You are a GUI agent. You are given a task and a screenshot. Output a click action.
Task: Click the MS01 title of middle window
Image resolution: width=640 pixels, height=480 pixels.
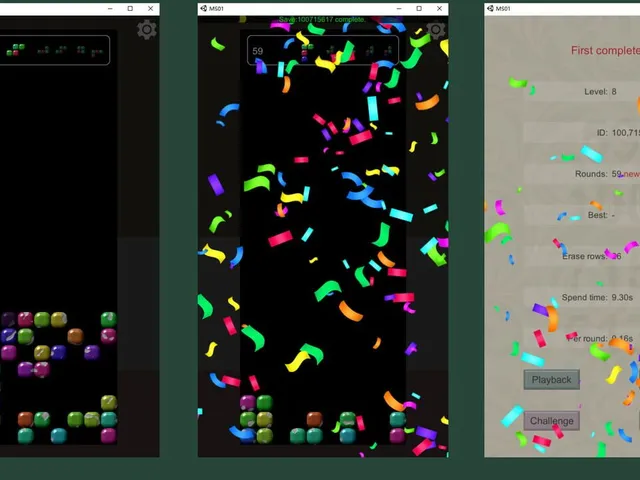216,9
